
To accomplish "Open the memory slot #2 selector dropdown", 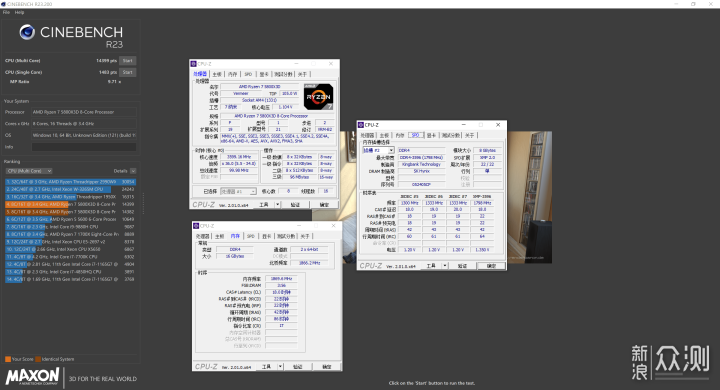I will point(378,150).
